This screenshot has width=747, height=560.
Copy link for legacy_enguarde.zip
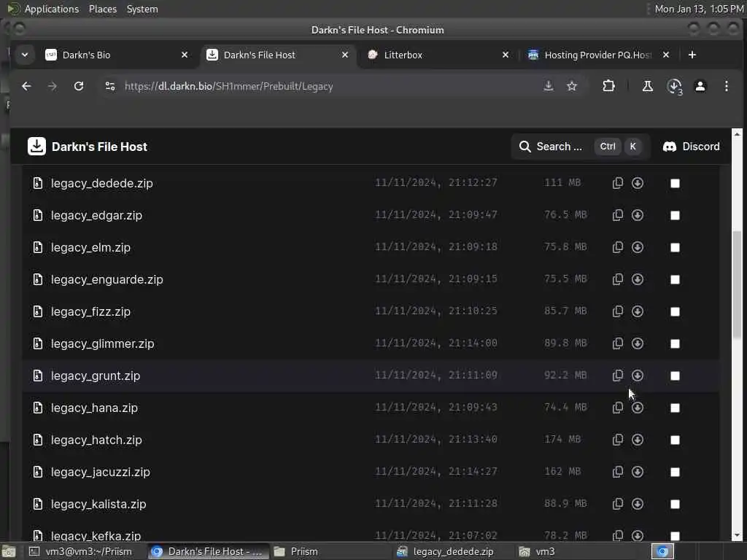[x=617, y=279]
